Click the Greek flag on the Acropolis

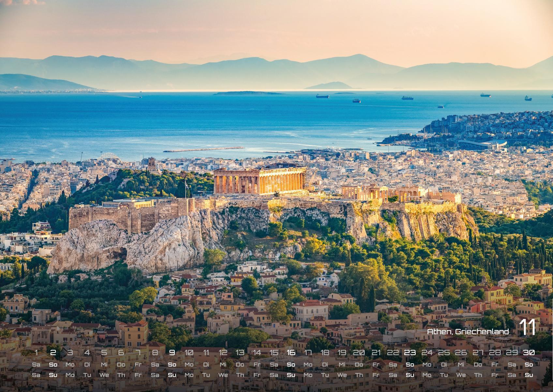tap(187, 185)
